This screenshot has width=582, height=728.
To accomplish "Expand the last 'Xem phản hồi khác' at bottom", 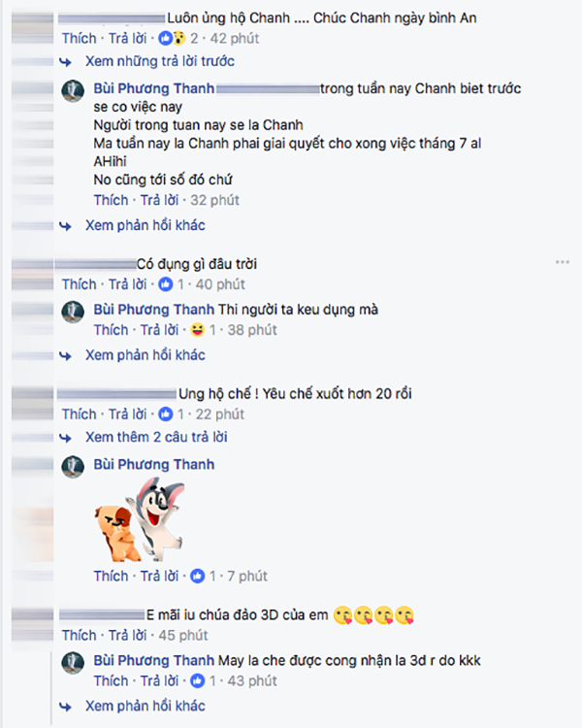I will tap(145, 707).
